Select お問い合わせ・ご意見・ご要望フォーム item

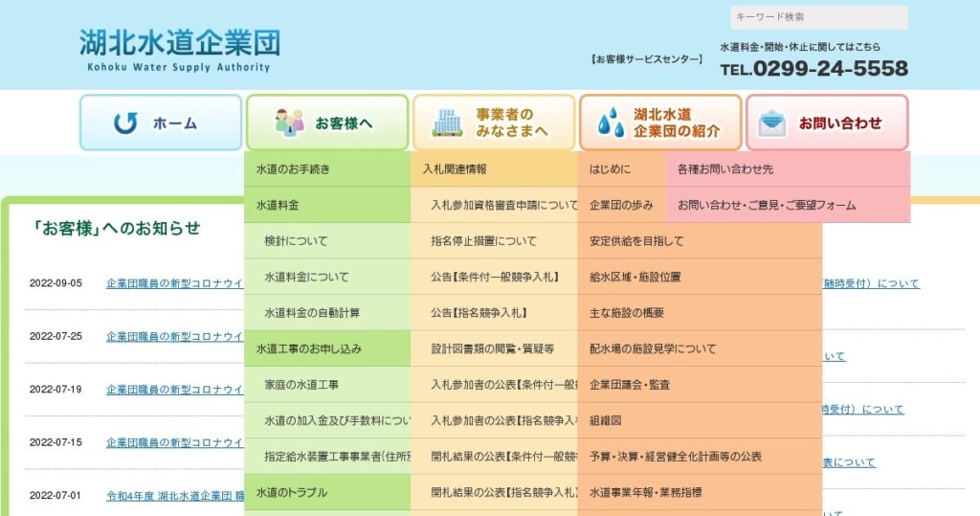[788, 205]
